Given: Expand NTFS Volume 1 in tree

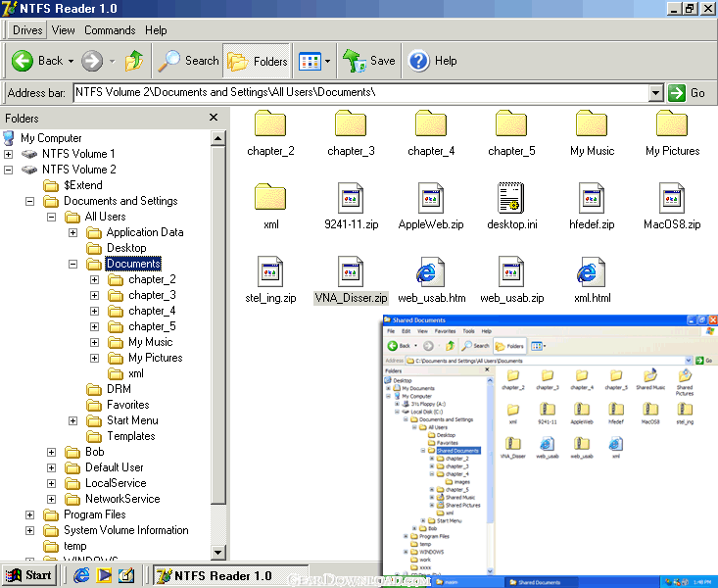Looking at the screenshot, I should (x=8, y=154).
